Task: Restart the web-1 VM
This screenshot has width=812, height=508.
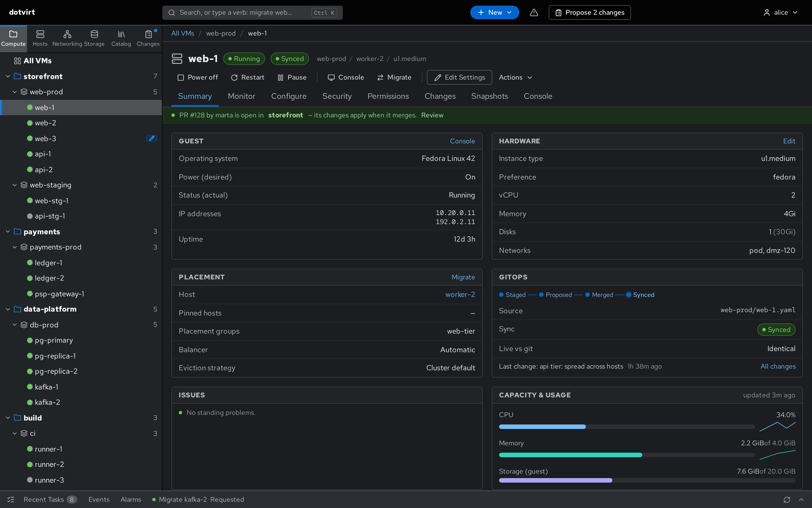Action: click(x=248, y=77)
